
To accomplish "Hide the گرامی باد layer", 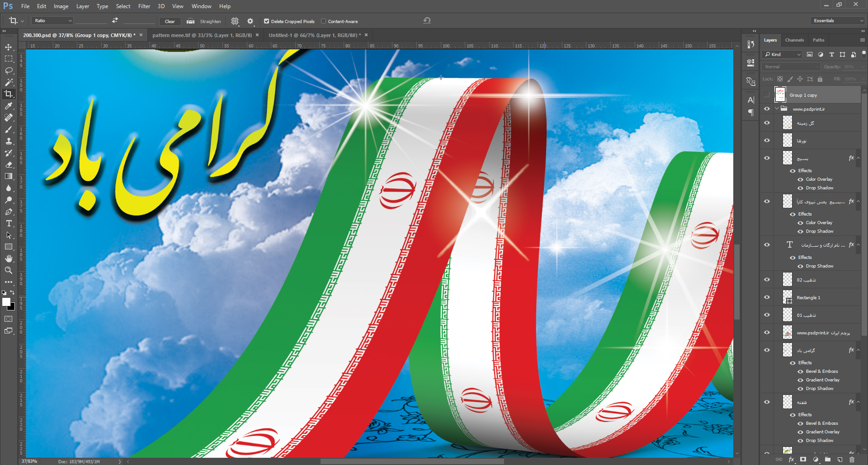I will click(x=767, y=350).
